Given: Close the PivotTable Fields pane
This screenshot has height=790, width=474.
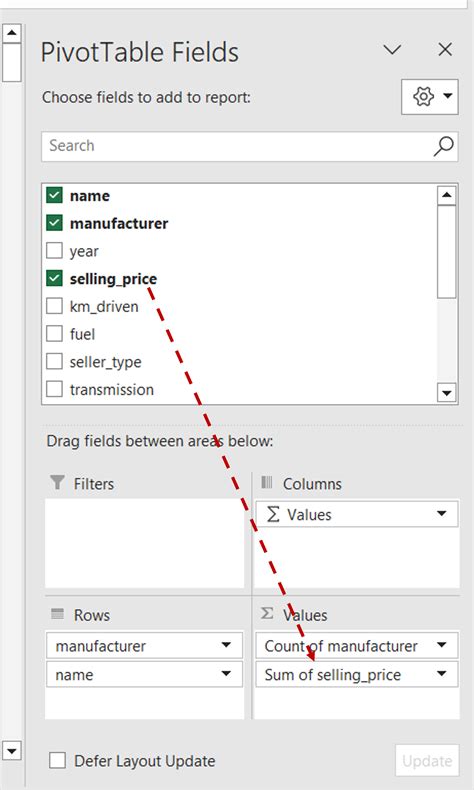Looking at the screenshot, I should pos(445,49).
